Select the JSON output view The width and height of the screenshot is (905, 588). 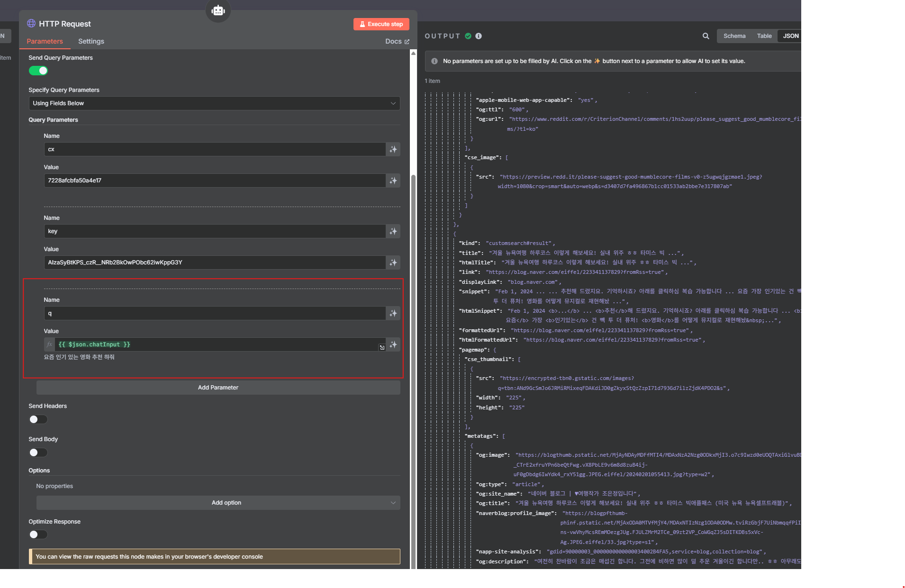click(790, 36)
